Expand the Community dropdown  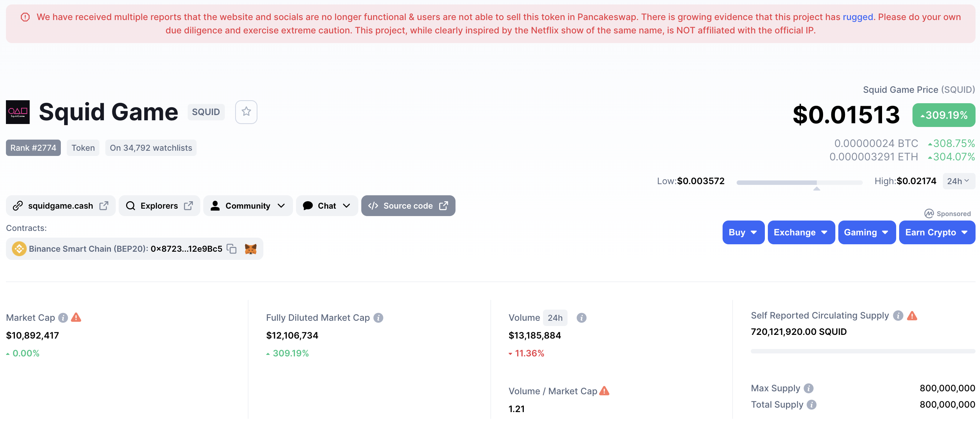(x=248, y=206)
